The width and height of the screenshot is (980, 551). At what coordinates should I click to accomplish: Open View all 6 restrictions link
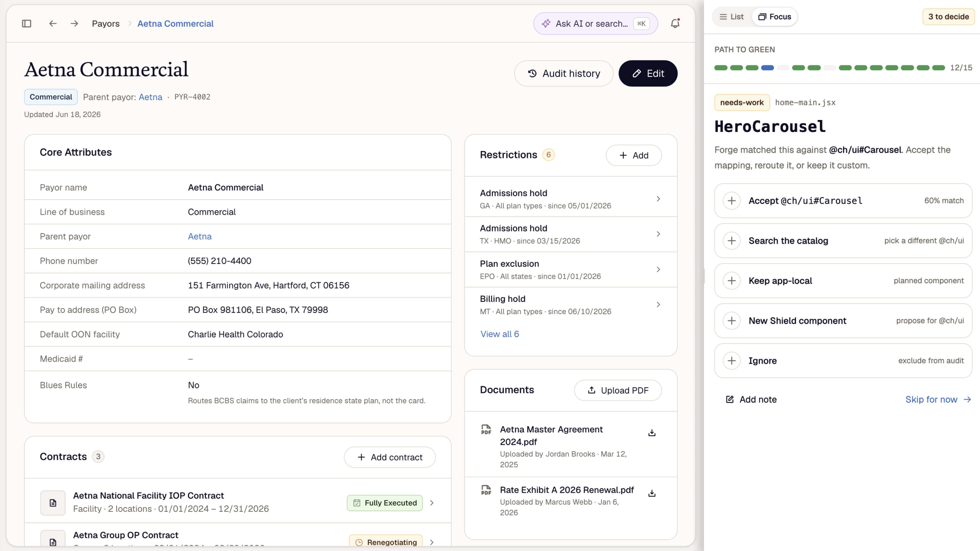coord(499,334)
